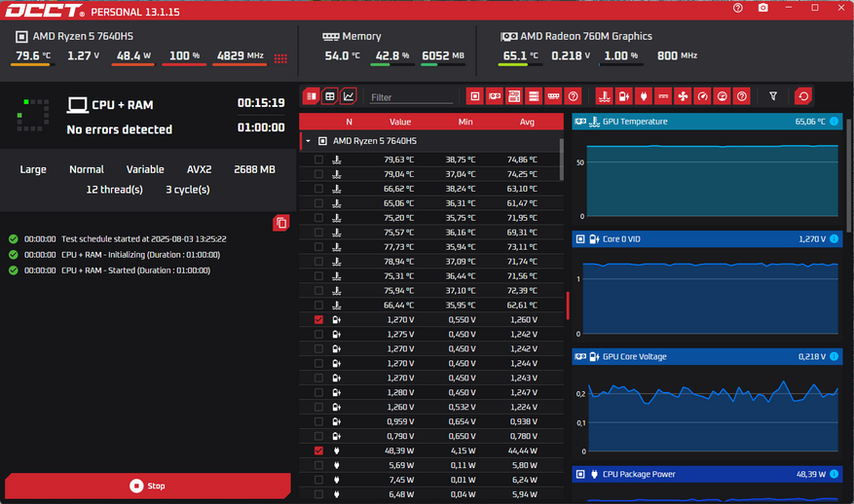Screen dimensions: 854x504
Task: Click the fan sensor filter icon
Action: pyautogui.click(x=682, y=96)
